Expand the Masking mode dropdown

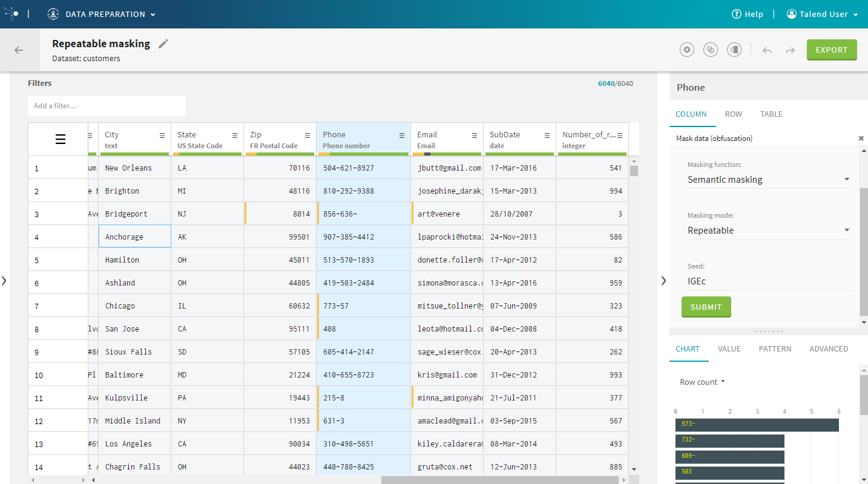pos(769,230)
